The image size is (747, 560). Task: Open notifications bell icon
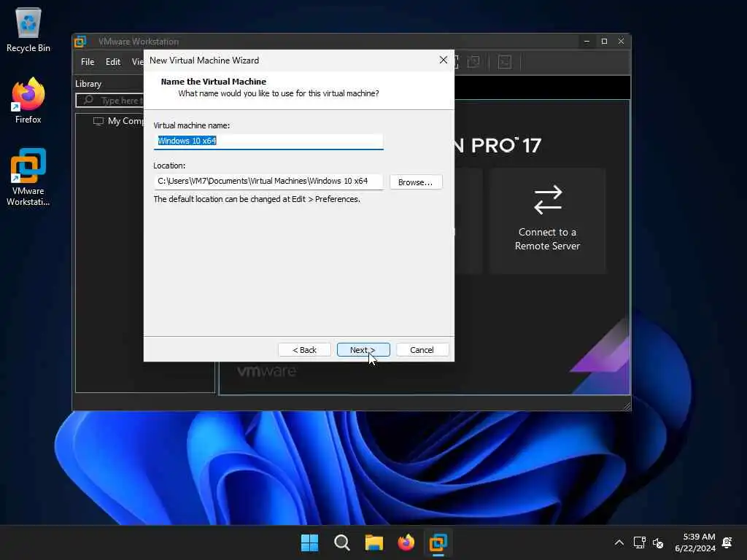(727, 542)
